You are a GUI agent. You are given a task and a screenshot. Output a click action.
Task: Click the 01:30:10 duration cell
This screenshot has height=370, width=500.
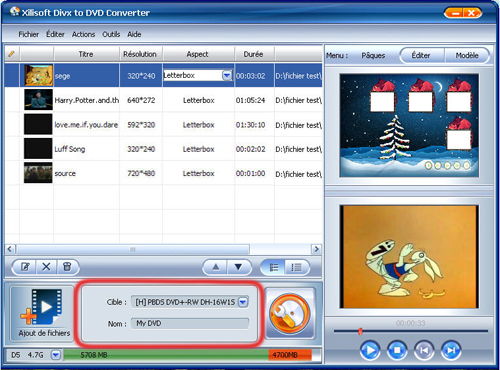point(250,125)
